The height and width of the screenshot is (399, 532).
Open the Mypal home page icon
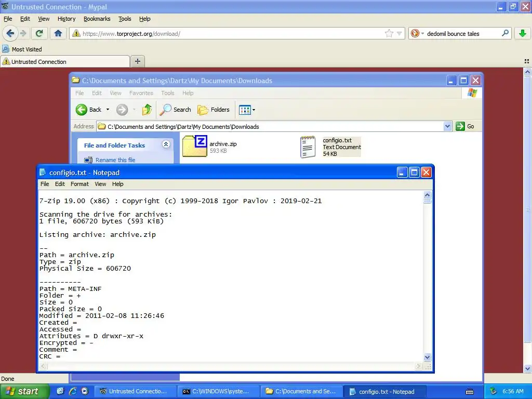(x=58, y=33)
